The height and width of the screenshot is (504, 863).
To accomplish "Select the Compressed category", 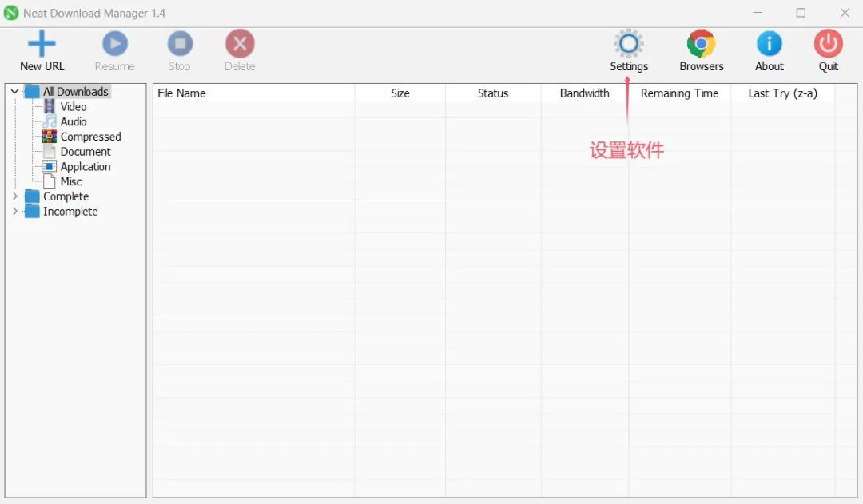I will point(91,137).
